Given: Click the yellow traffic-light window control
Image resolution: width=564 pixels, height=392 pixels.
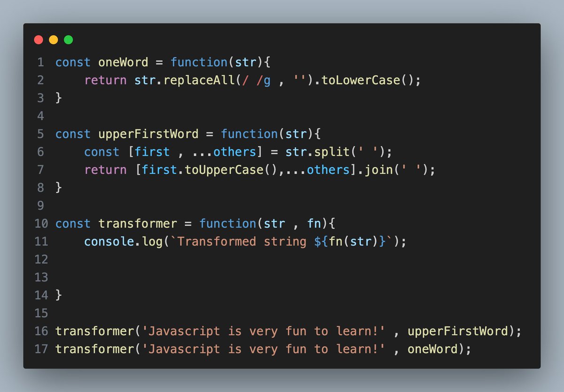Looking at the screenshot, I should point(53,39).
